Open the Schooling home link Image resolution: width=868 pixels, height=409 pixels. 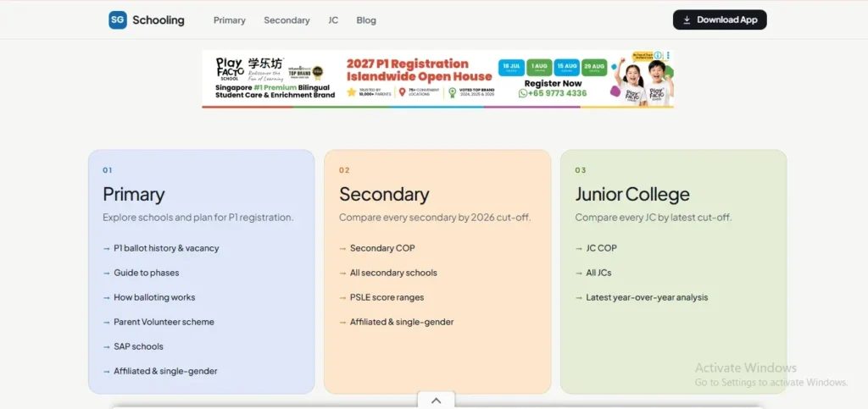147,19
